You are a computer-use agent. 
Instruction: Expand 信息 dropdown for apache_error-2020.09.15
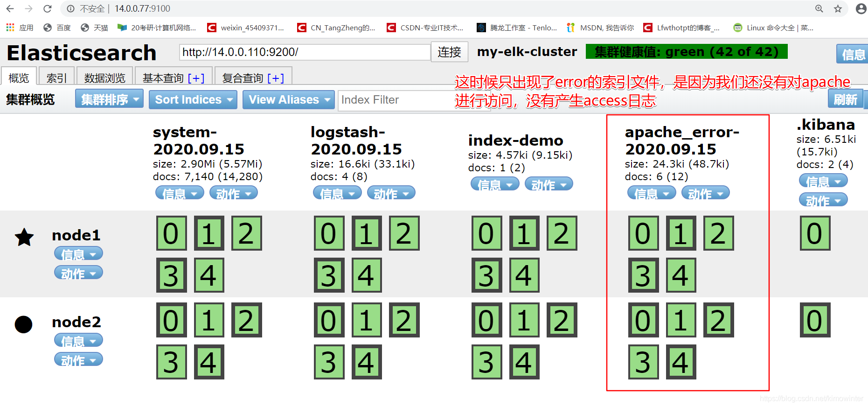pyautogui.click(x=652, y=193)
